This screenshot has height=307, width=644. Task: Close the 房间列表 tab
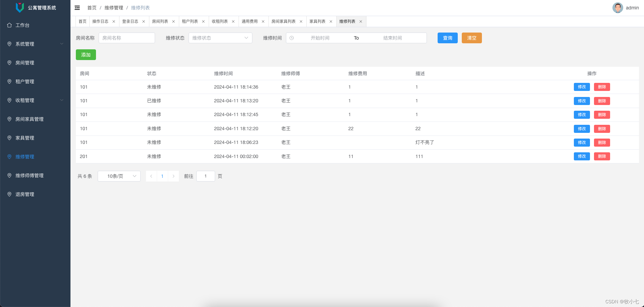[174, 21]
